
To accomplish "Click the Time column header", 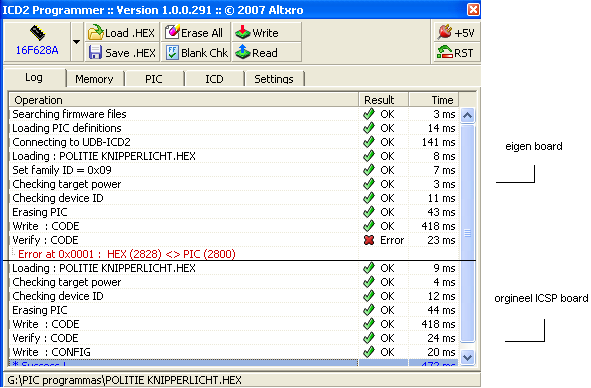I will [x=433, y=100].
